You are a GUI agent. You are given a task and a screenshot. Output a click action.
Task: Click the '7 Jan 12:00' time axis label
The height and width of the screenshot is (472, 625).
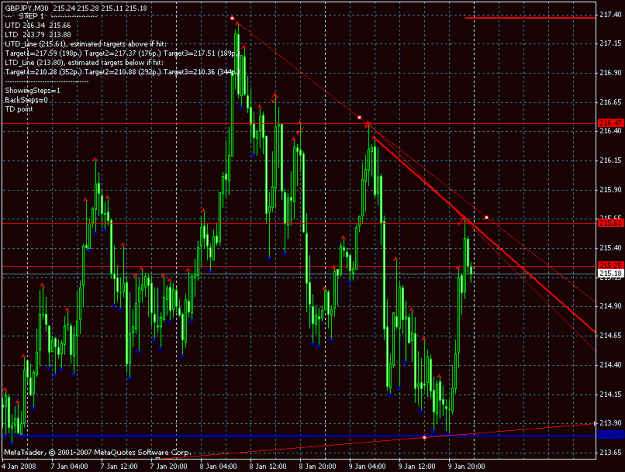point(119,466)
